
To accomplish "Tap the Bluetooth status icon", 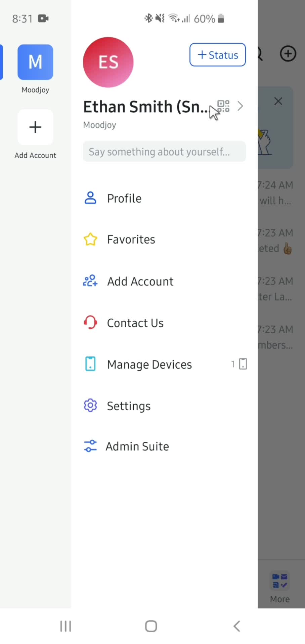I will click(148, 18).
